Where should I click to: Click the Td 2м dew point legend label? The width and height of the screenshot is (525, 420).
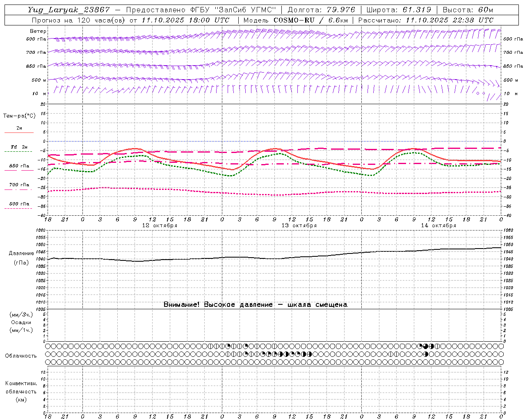point(19,147)
